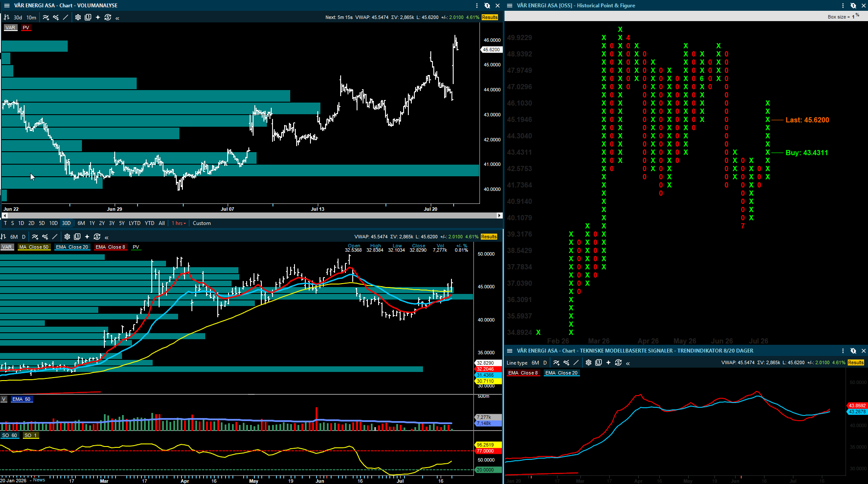Image resolution: width=868 pixels, height=484 pixels.
Task: Toggle VAR series tag in Volumanalyse chart
Action: tap(10, 28)
